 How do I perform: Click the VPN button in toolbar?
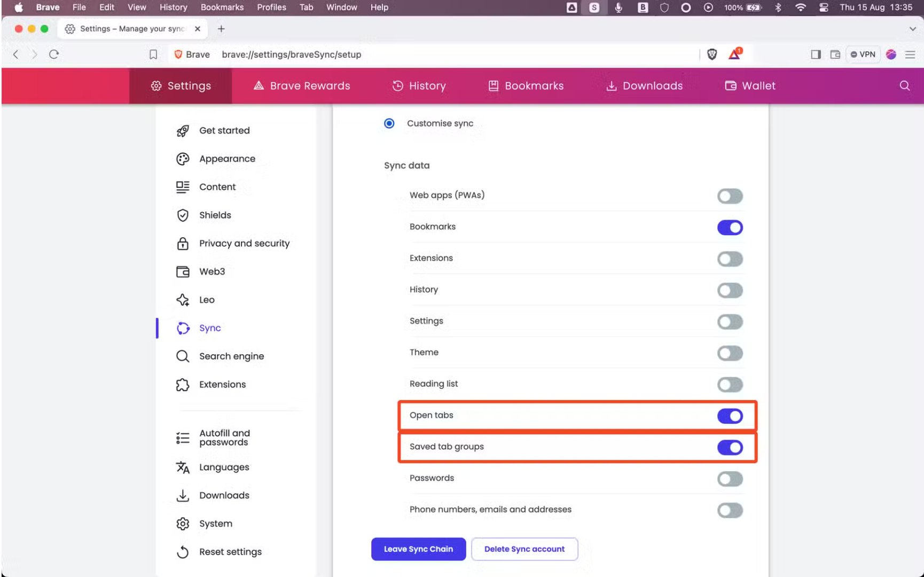tap(863, 54)
